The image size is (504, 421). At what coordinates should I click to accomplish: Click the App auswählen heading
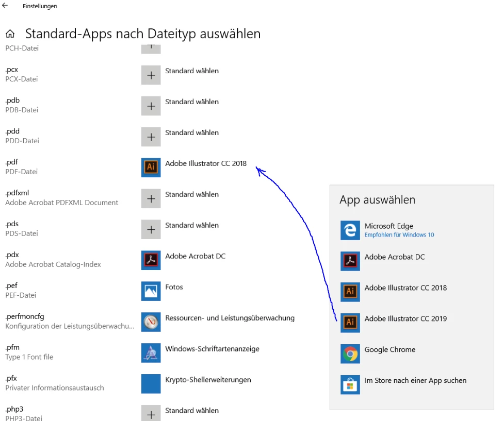378,200
